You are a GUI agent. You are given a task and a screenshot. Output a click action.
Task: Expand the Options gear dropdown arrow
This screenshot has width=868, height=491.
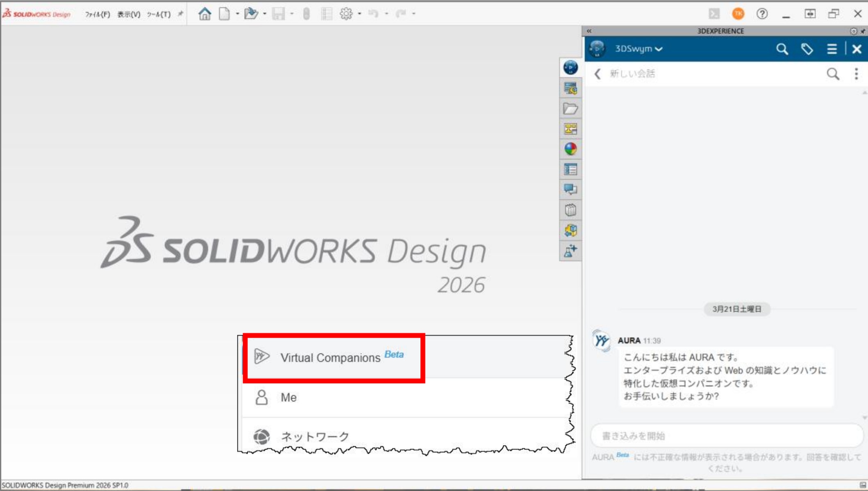click(359, 14)
